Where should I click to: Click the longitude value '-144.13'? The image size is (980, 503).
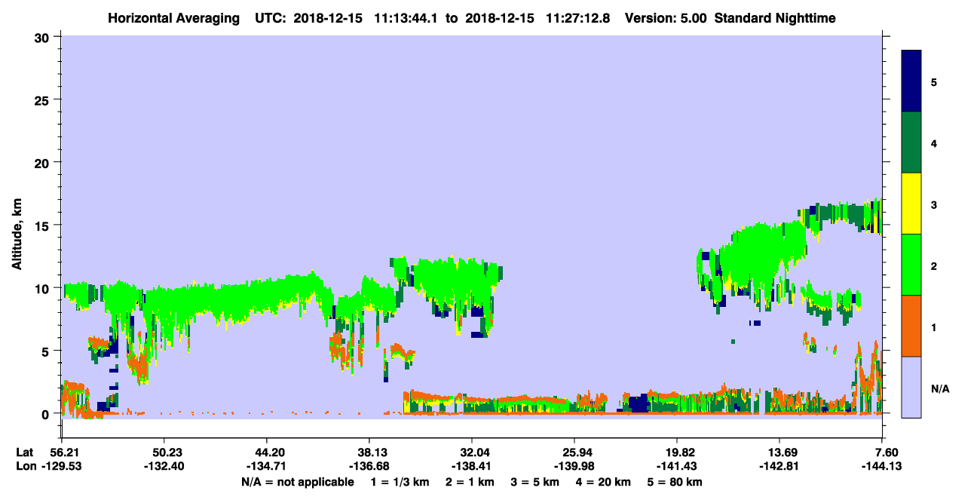[x=883, y=467]
